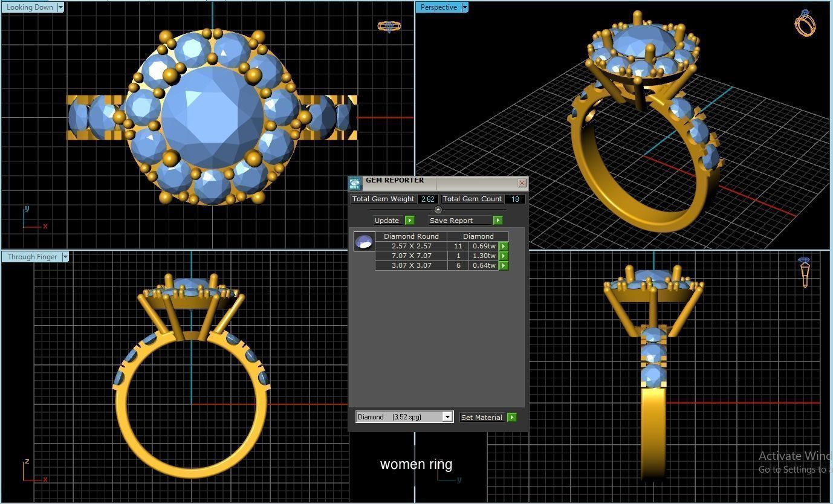Image resolution: width=833 pixels, height=504 pixels.
Task: Open the Perspective viewport dropdown arrow
Action: 464,7
